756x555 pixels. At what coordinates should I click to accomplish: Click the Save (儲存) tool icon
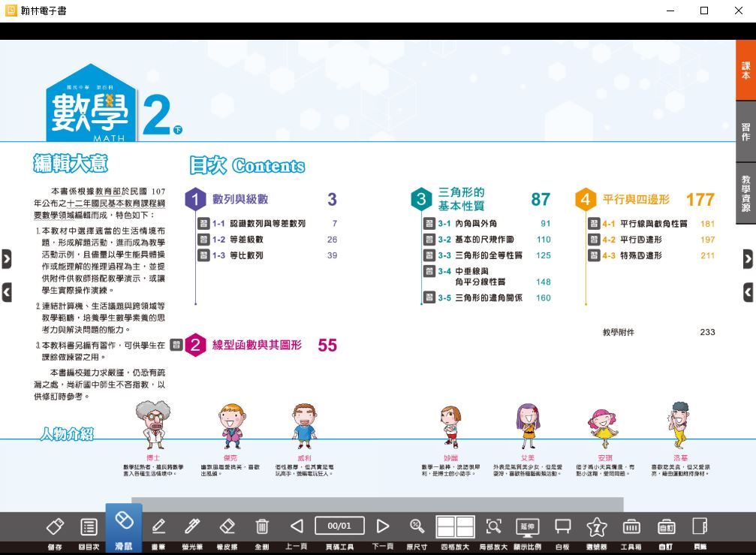(55, 526)
